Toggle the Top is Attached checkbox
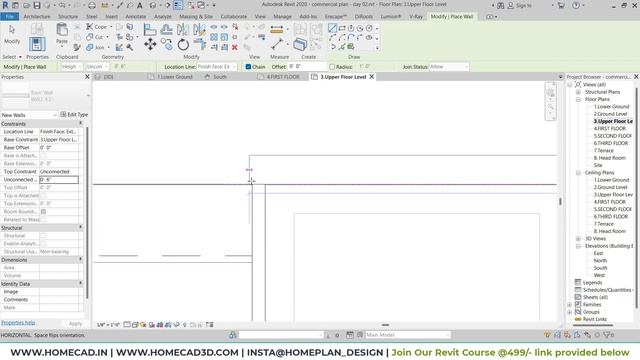 pos(43,196)
